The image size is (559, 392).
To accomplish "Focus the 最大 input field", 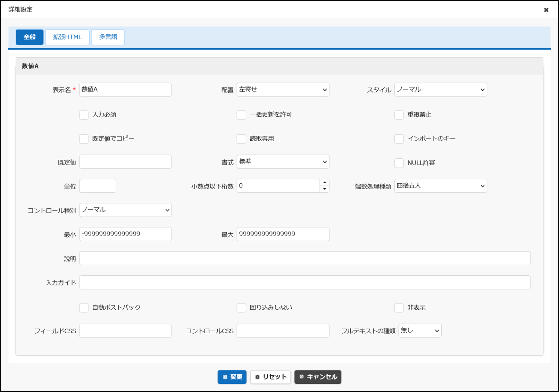I will coord(283,234).
